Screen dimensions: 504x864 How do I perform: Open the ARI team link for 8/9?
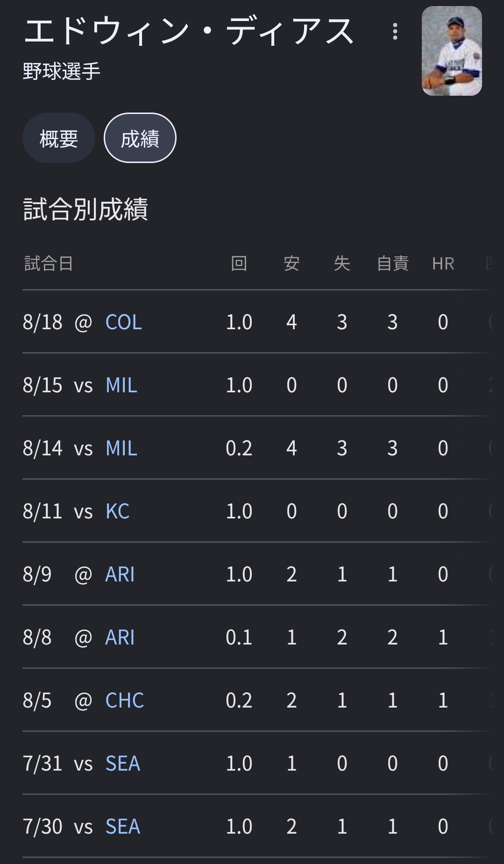click(120, 574)
